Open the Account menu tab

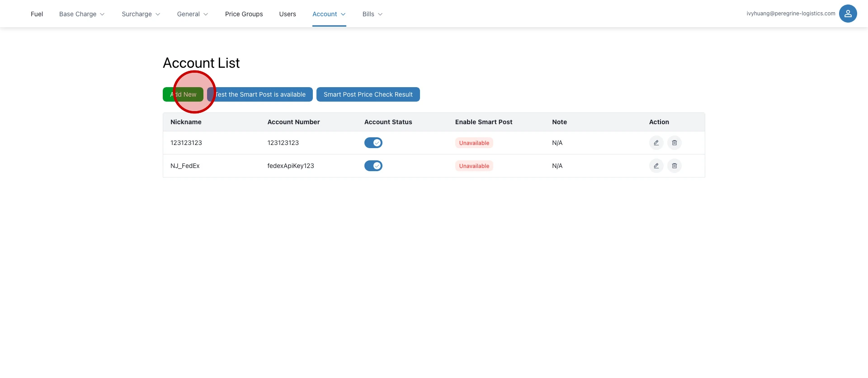coord(329,14)
